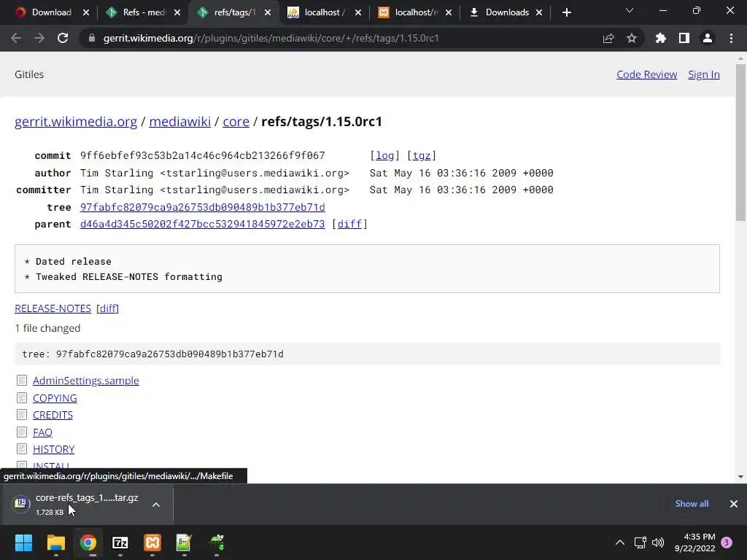Click the site lock icon in the address bar

tap(91, 38)
